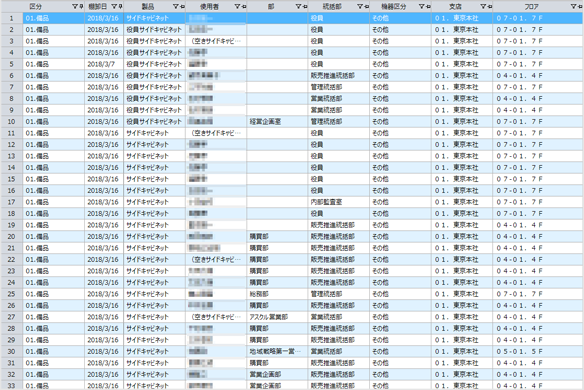Click 01.備品 cell in row 15
Screen dimensions: 584x390
point(54,179)
